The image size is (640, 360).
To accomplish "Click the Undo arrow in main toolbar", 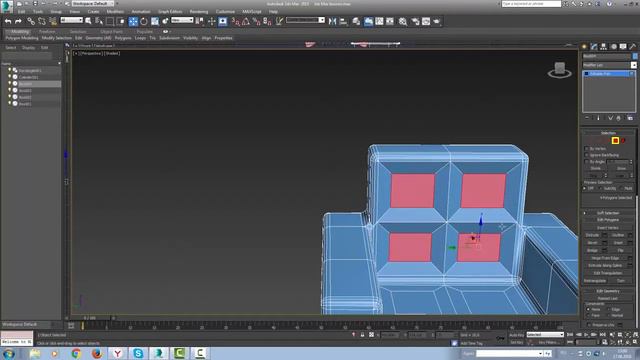I will click(8, 21).
